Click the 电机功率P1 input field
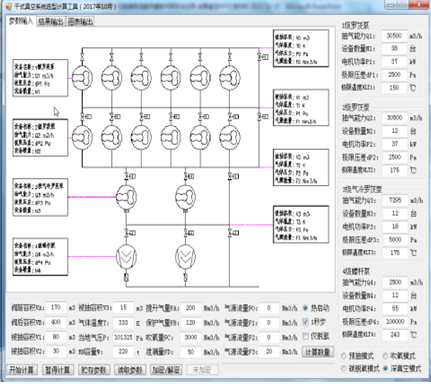431x384 pixels. (394, 62)
